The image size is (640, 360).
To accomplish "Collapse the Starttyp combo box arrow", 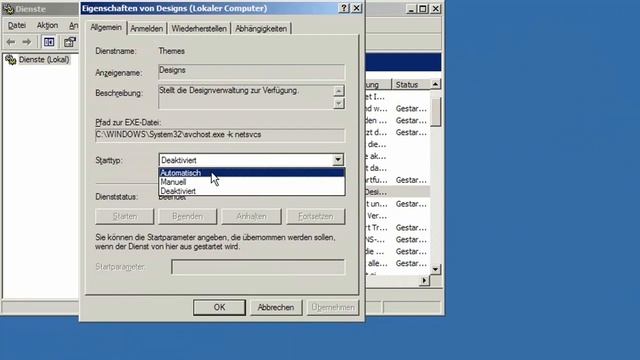I will [338, 160].
